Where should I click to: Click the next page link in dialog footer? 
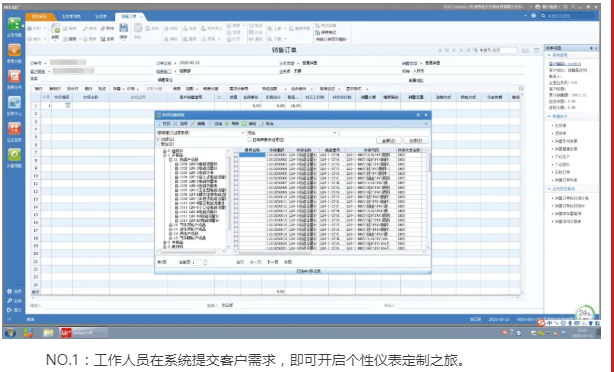273,262
